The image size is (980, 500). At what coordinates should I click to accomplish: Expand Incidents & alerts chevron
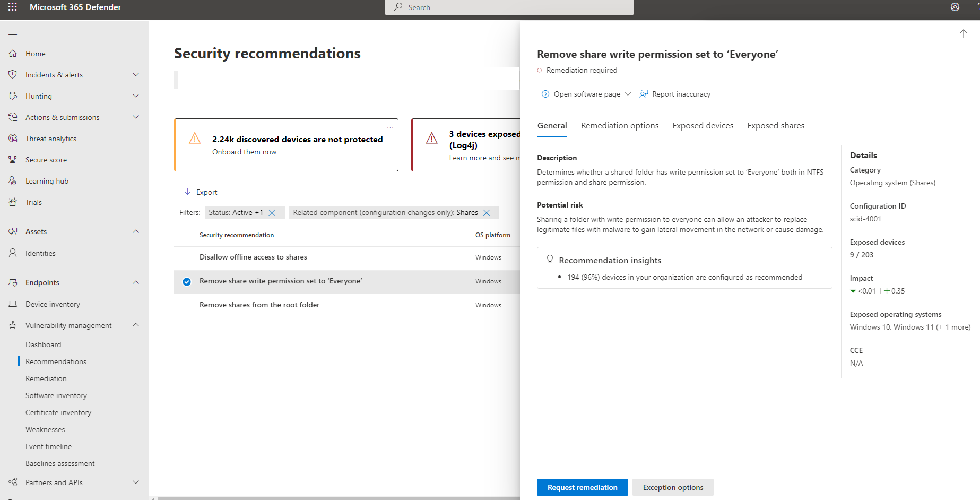(x=136, y=75)
